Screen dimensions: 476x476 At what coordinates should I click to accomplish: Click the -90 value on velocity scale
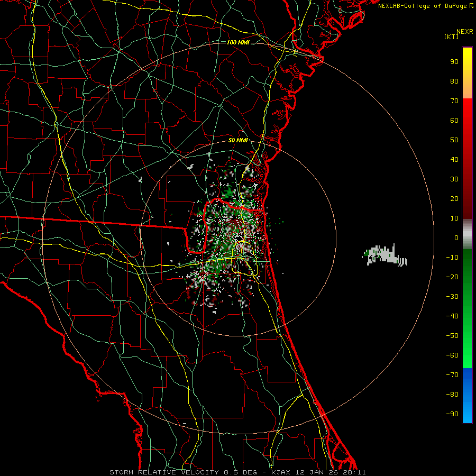tap(452, 414)
